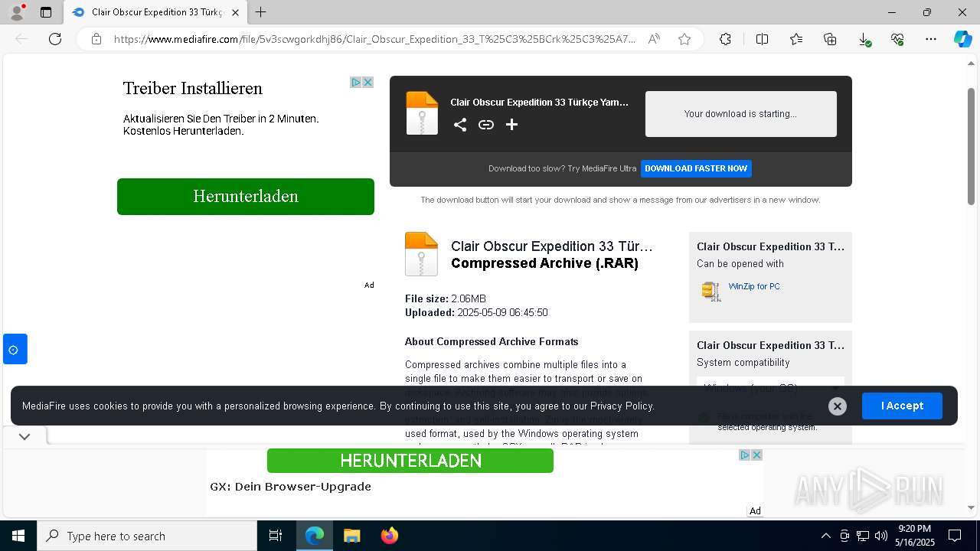Click the large RAR file icon by details
The height and width of the screenshot is (551, 980).
[421, 254]
